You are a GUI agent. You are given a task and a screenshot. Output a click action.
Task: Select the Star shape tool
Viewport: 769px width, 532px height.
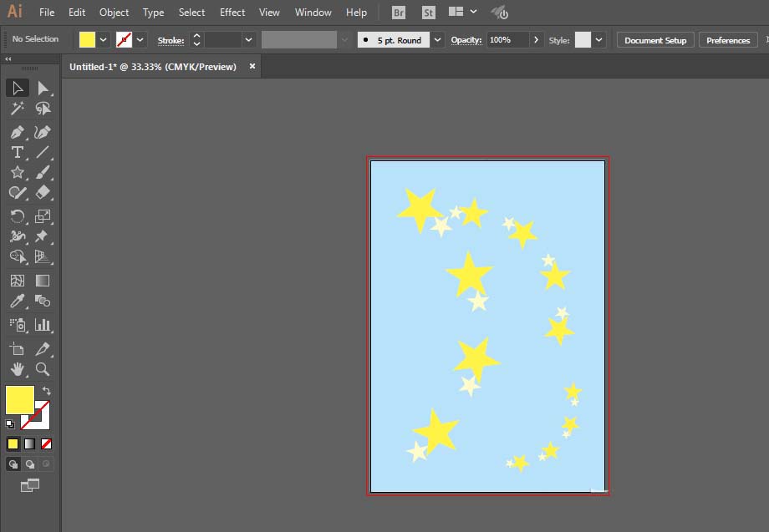tap(18, 172)
